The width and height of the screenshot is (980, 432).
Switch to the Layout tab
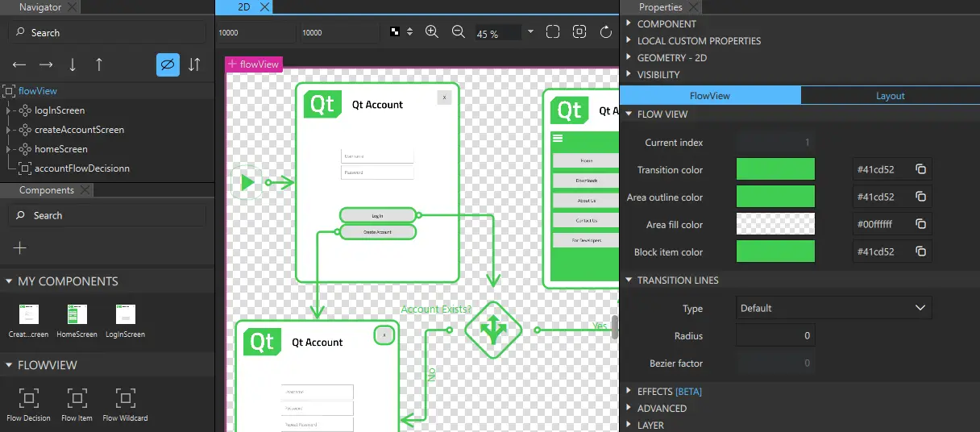coord(890,95)
